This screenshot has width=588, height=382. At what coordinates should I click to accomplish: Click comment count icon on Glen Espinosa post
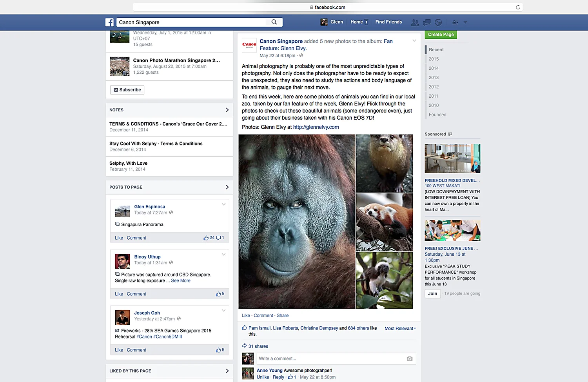pyautogui.click(x=220, y=238)
